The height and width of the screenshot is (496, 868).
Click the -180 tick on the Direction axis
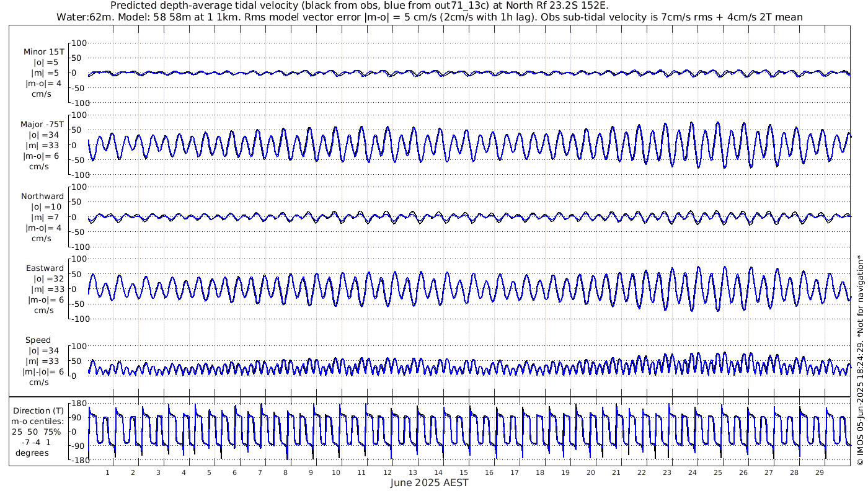[x=77, y=461]
